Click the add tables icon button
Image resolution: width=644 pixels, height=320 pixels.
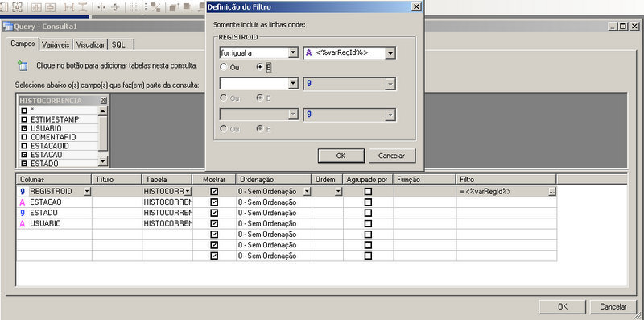23,65
